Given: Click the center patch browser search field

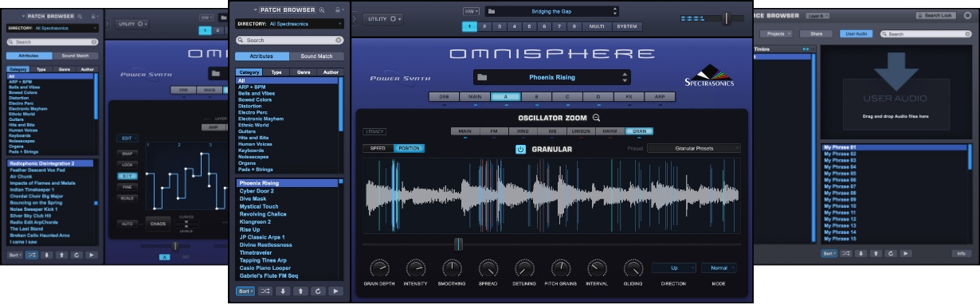Looking at the screenshot, I should [x=289, y=40].
